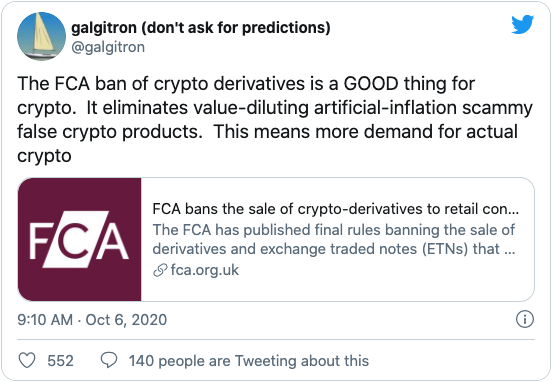Visit the @galgitron handle profile
Viewport: 553px width, 382px height.
coord(108,47)
